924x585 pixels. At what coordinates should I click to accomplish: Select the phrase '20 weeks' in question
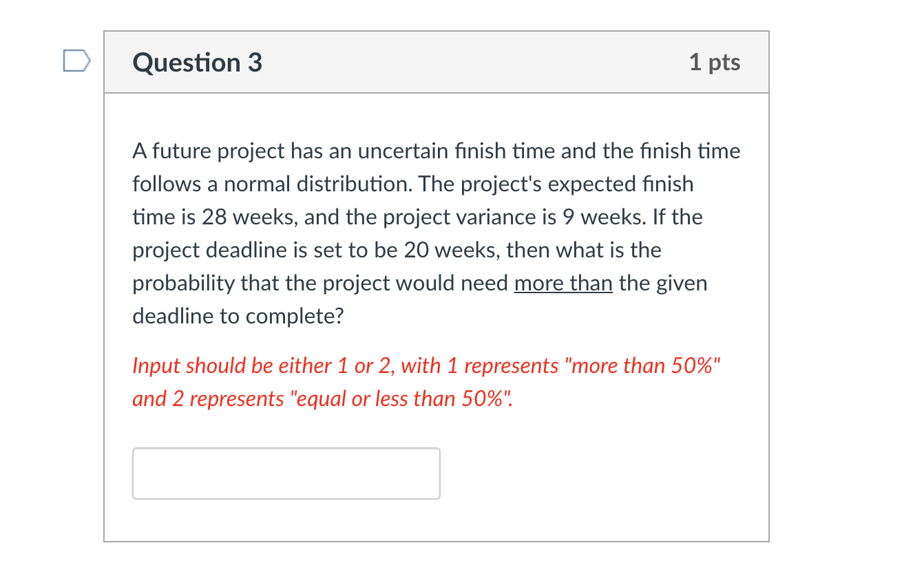tap(448, 250)
